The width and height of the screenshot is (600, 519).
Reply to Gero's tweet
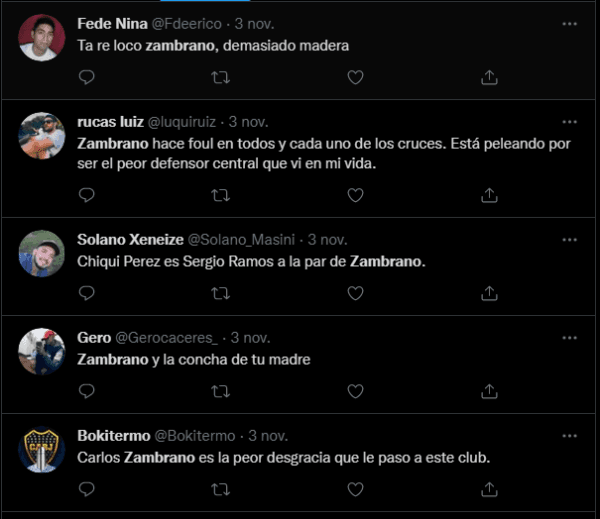point(86,391)
